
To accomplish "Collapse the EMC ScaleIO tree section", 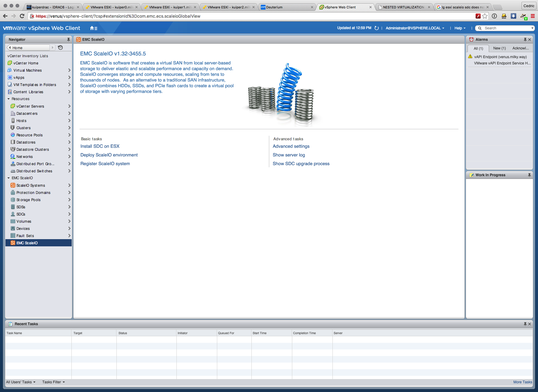I will coord(9,178).
